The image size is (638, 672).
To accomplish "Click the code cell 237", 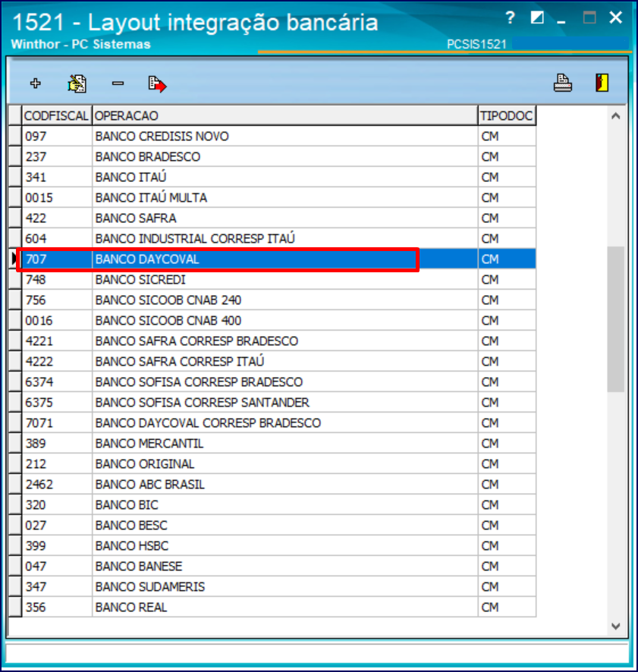I will tap(57, 157).
